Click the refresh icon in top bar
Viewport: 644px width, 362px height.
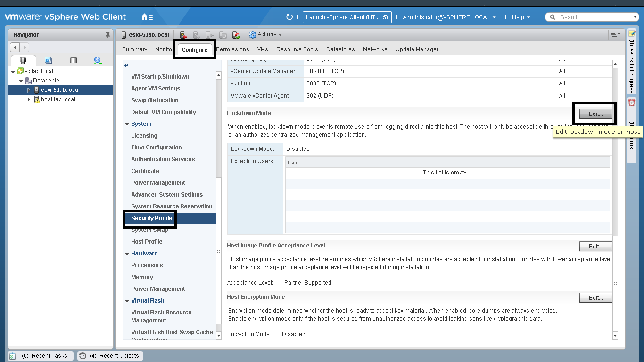coord(289,17)
